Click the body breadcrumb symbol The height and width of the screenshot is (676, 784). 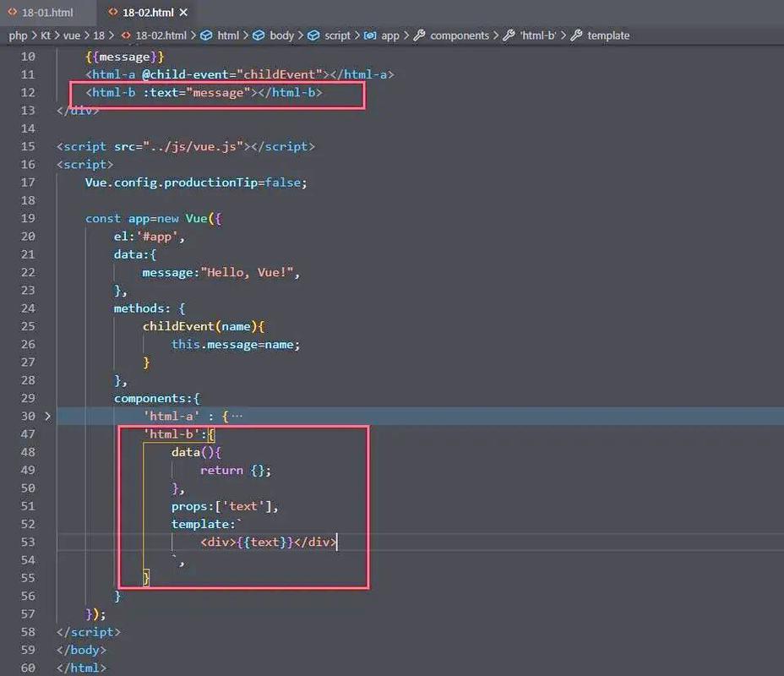pyautogui.click(x=282, y=35)
